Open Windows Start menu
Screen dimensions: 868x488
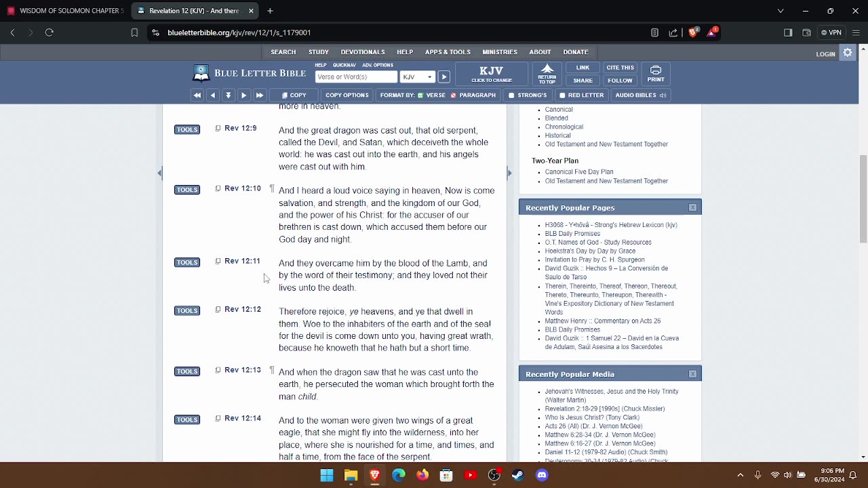327,475
